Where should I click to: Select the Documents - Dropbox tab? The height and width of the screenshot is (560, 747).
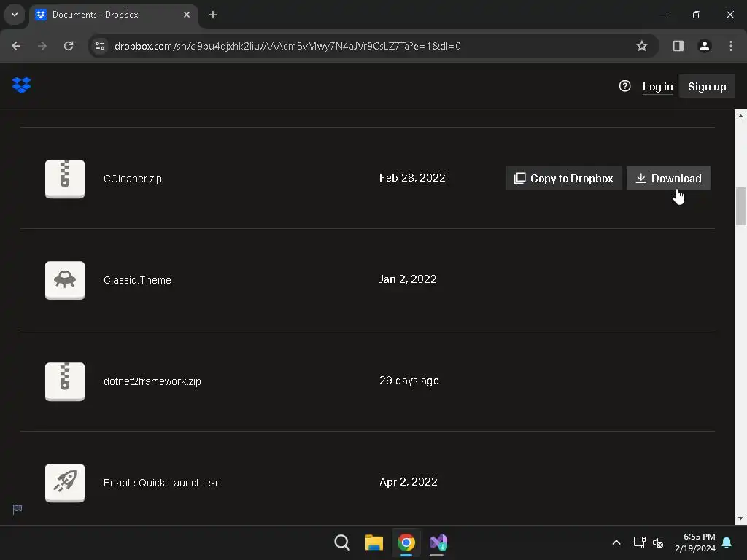click(x=113, y=15)
